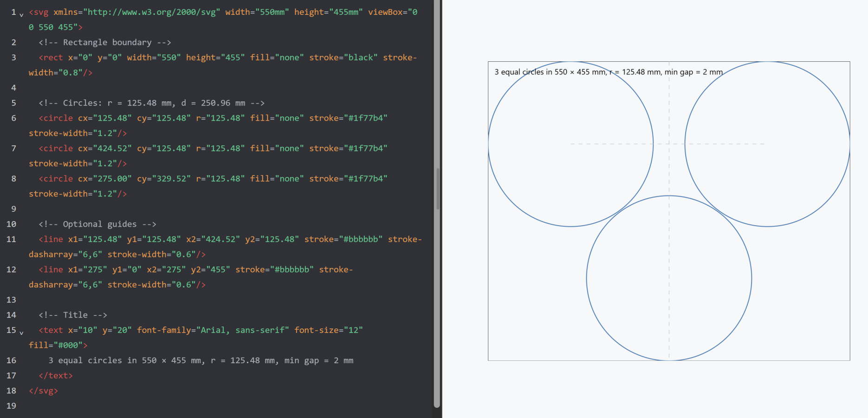The width and height of the screenshot is (868, 418).
Task: Click line number 8 in the gutter
Action: (x=13, y=179)
